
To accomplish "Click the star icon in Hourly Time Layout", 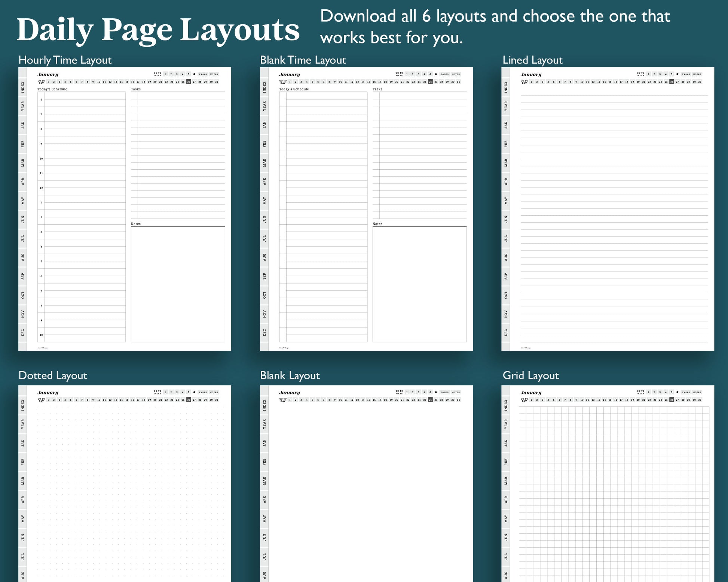I will (x=194, y=74).
